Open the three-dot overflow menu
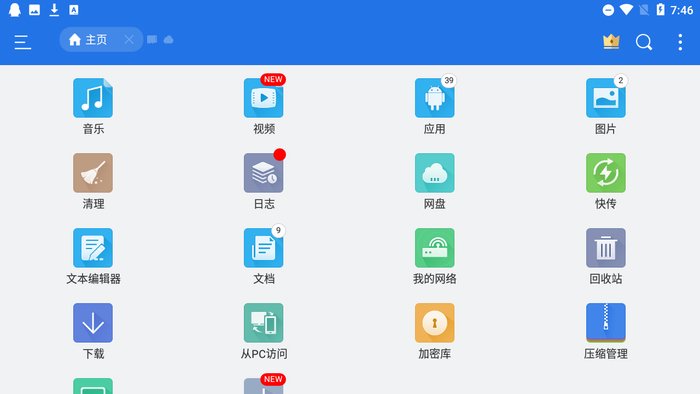 point(680,42)
